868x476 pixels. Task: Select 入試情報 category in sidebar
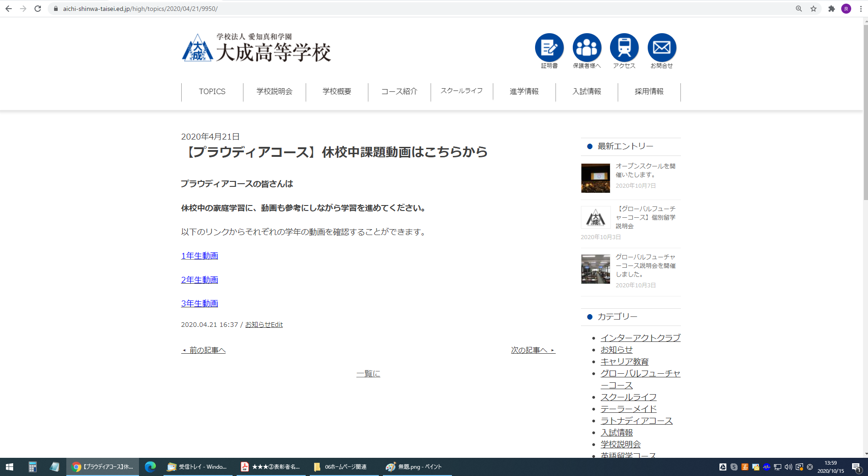coord(616,432)
